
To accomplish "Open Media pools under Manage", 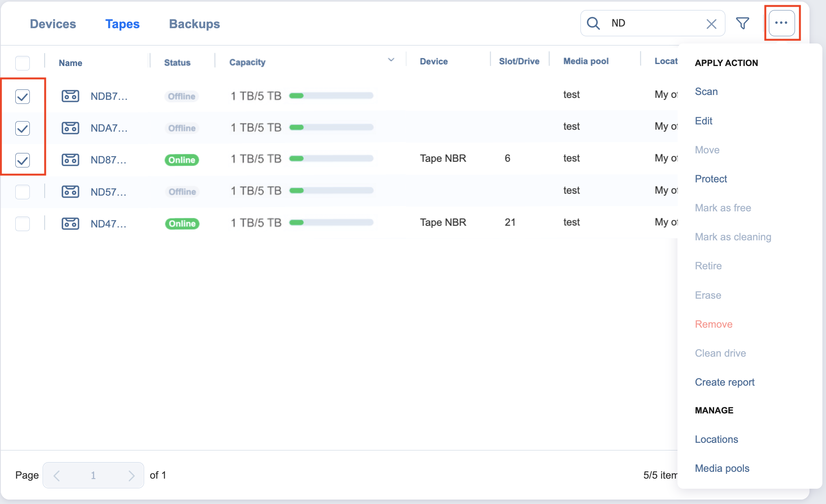I will [x=722, y=468].
